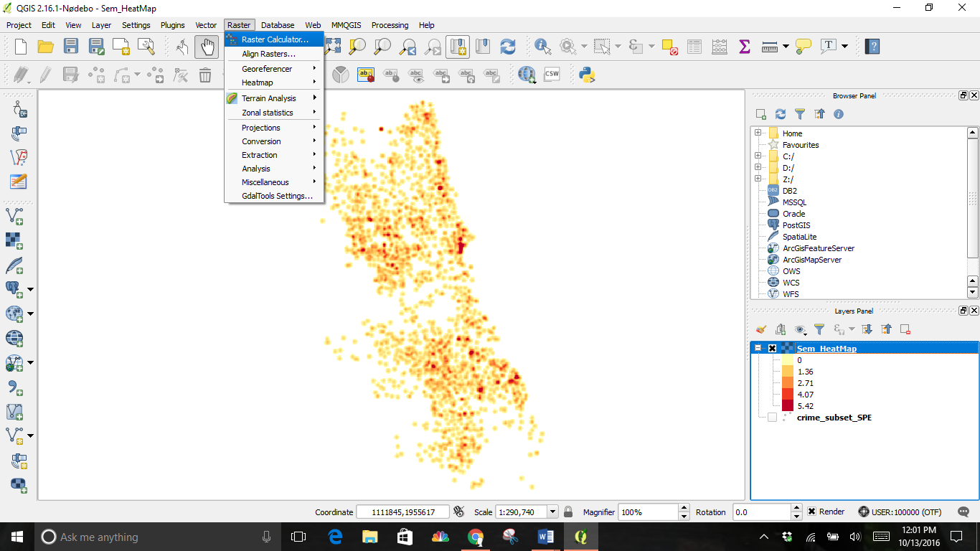Click the Statistical Summary sigma icon
This screenshot has width=980, height=551.
(744, 47)
